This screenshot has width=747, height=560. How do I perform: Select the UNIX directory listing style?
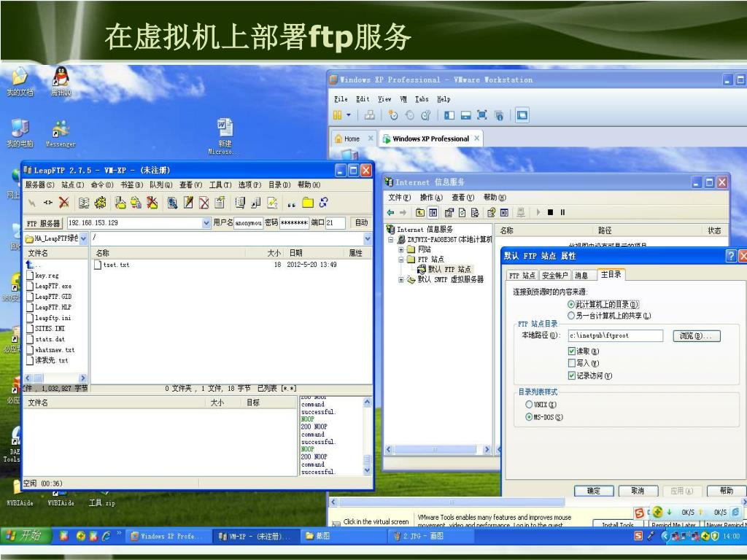528,405
